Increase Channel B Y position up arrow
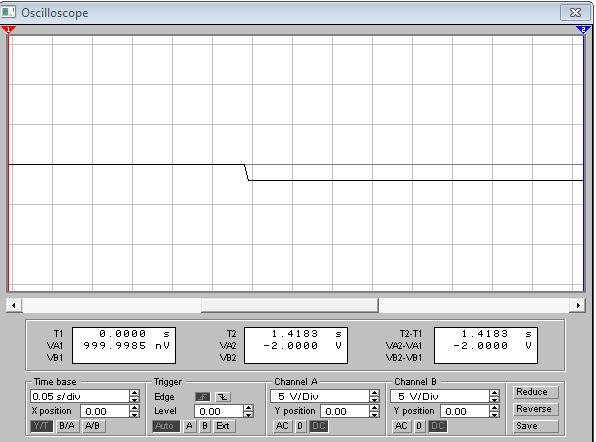 click(x=494, y=408)
